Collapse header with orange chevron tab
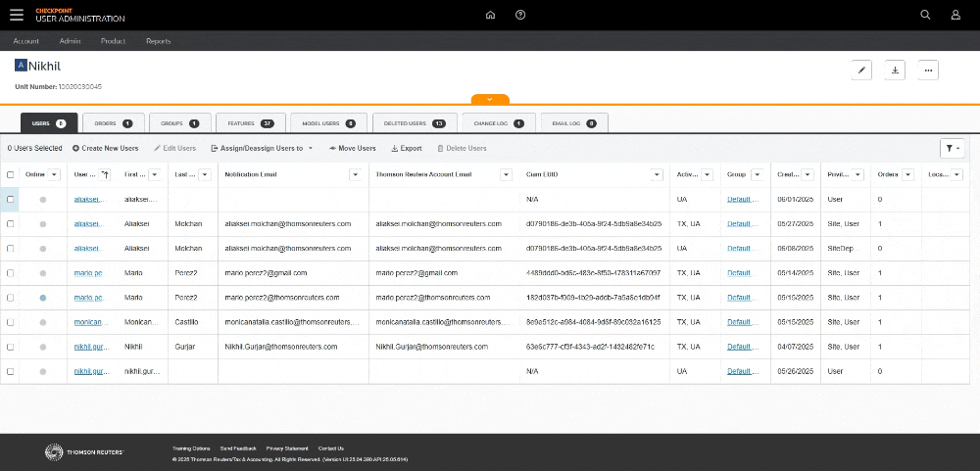This screenshot has height=471, width=980. (490, 99)
